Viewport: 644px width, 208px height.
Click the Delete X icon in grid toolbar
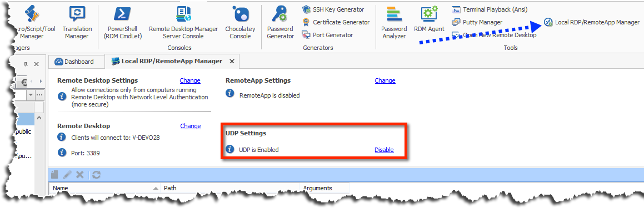click(80, 175)
